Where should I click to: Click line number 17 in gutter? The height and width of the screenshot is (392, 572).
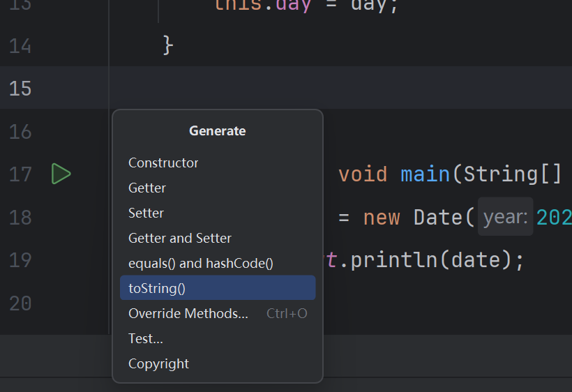pos(20,174)
